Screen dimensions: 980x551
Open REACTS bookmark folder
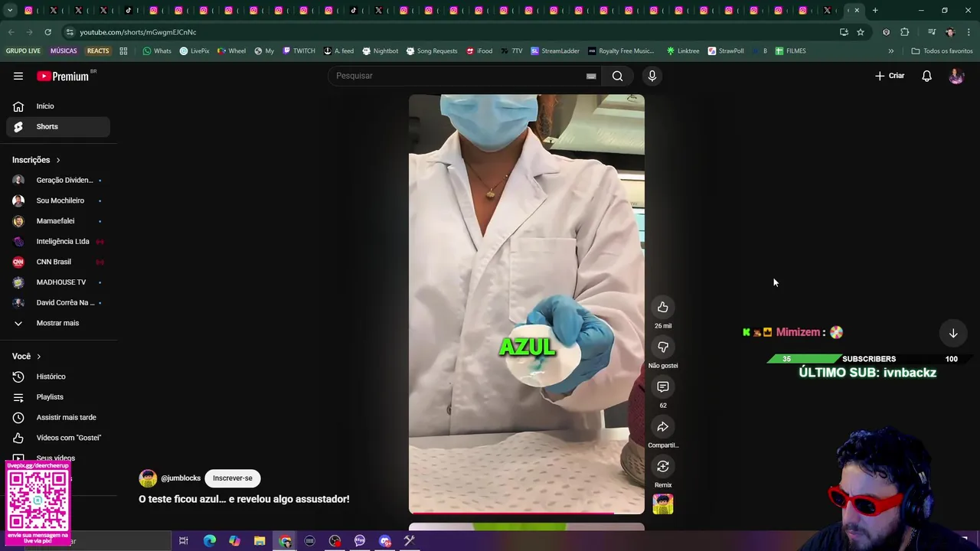tap(98, 51)
